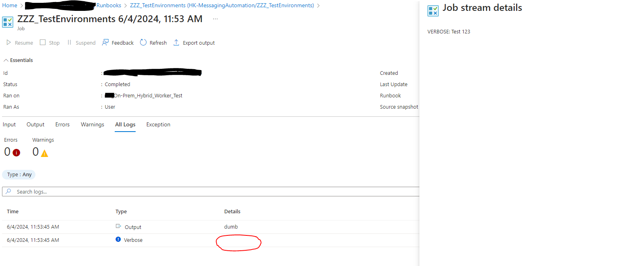
Task: Go to Home breadcrumb link
Action: (10, 6)
